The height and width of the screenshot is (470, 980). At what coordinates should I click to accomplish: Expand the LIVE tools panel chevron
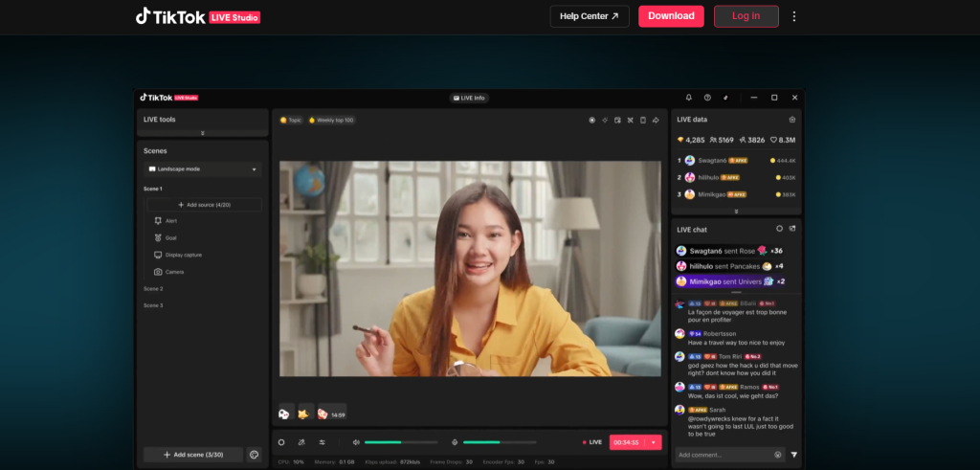[x=202, y=133]
